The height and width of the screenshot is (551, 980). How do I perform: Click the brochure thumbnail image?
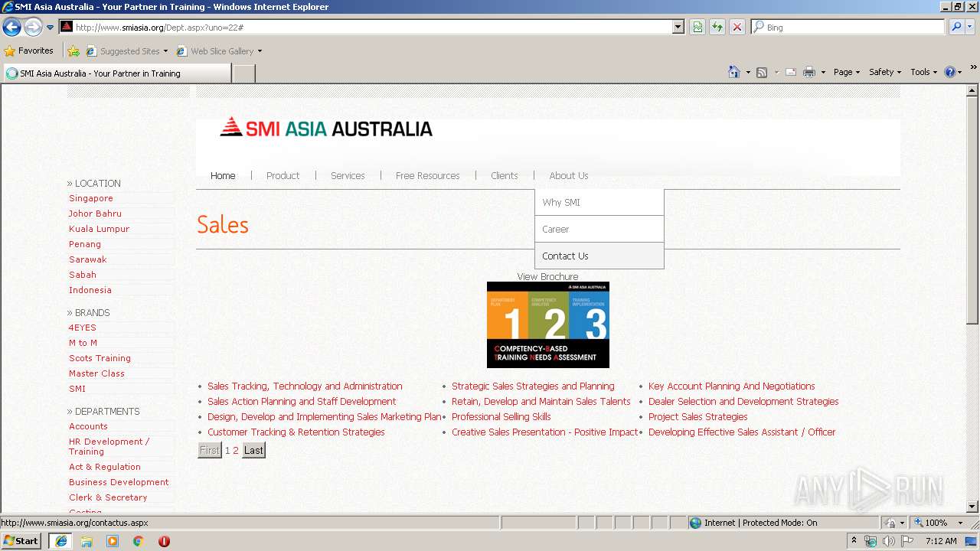pyautogui.click(x=548, y=324)
